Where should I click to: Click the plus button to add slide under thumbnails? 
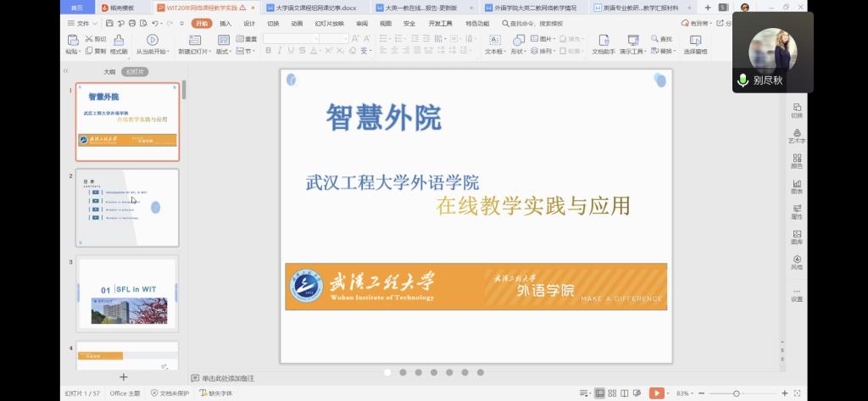pyautogui.click(x=124, y=376)
